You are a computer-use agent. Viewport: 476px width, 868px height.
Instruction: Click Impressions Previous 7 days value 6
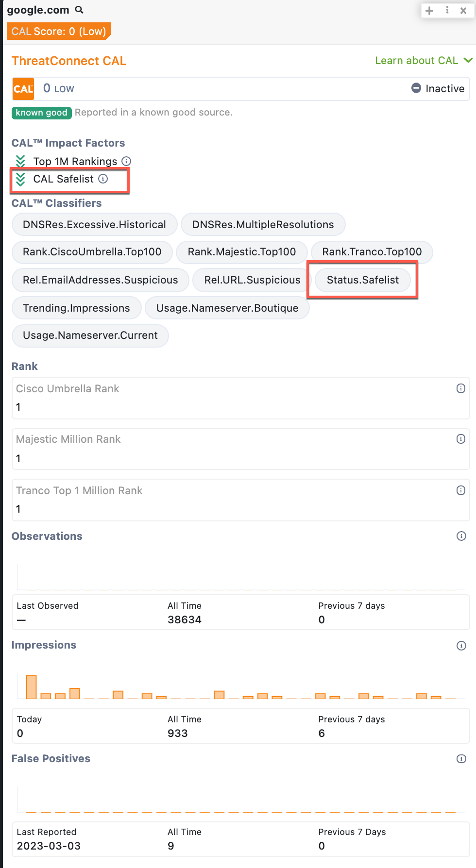[x=322, y=734]
